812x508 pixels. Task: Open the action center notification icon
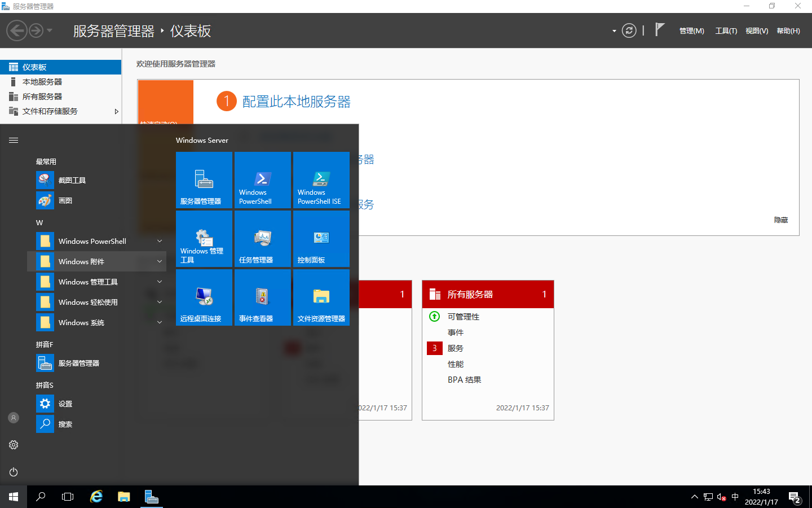795,497
